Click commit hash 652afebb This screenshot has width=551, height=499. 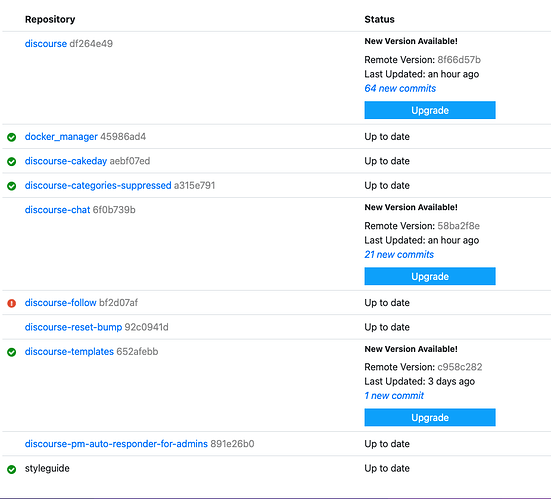(137, 351)
